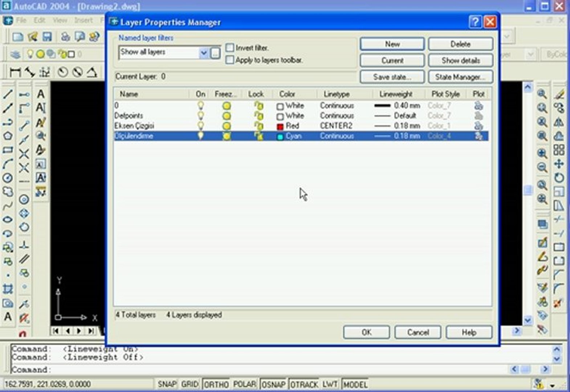The width and height of the screenshot is (570, 392).
Task: Toggle SNAP mode in status bar
Action: click(x=167, y=384)
